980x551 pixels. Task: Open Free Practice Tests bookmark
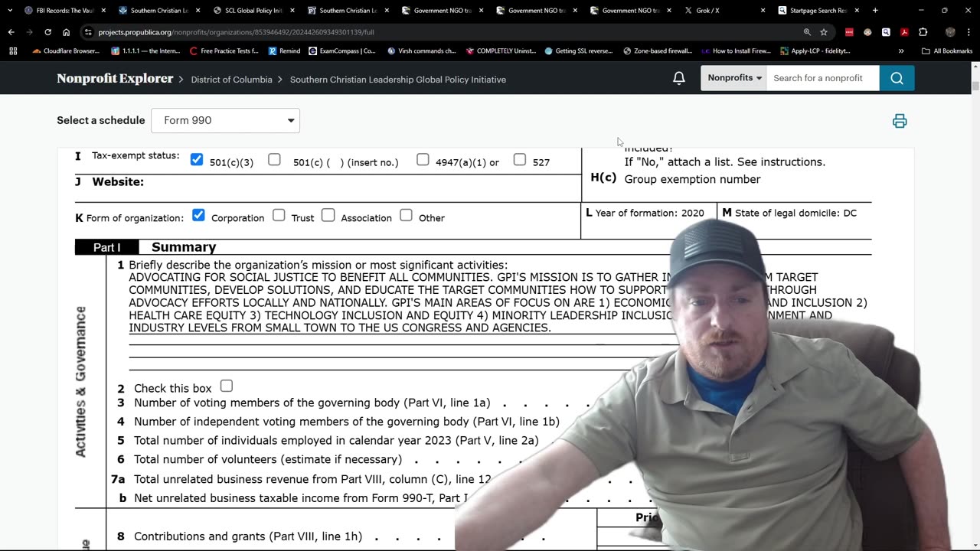224,51
